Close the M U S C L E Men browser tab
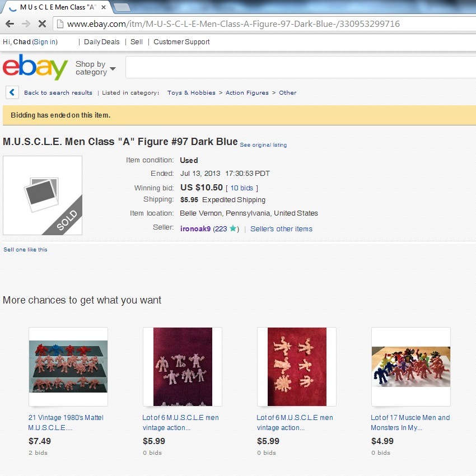This screenshot has height=476, width=476. 104,7
